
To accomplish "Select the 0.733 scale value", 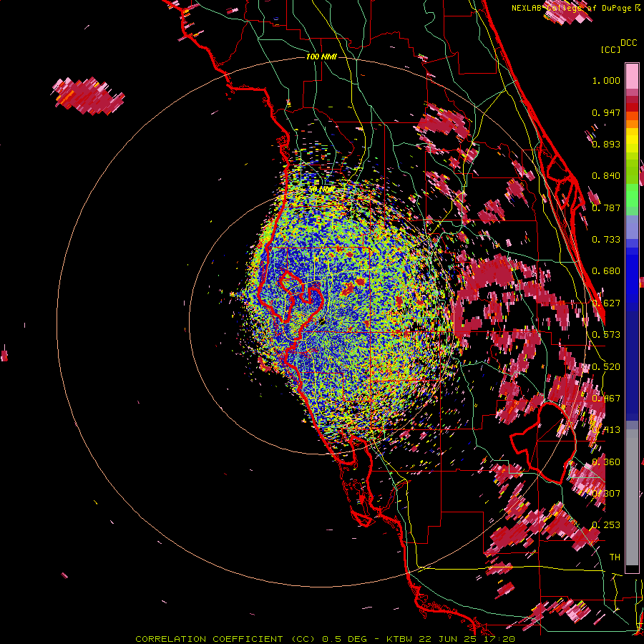I will 606,240.
